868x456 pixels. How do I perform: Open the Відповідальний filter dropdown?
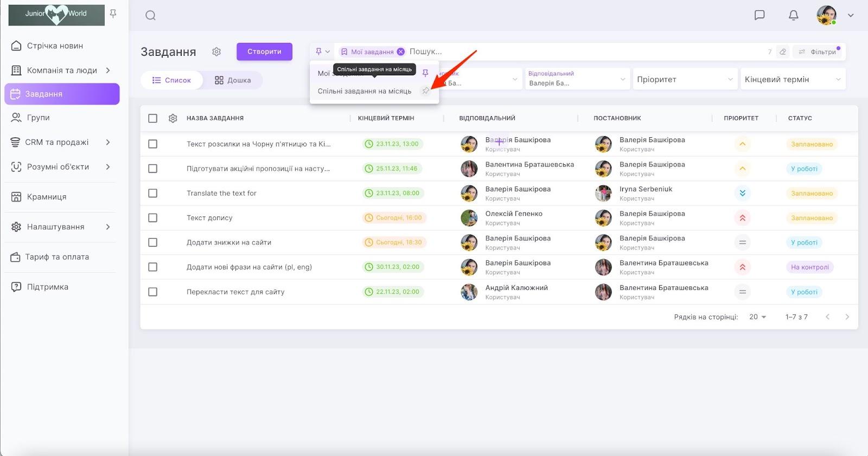click(577, 79)
